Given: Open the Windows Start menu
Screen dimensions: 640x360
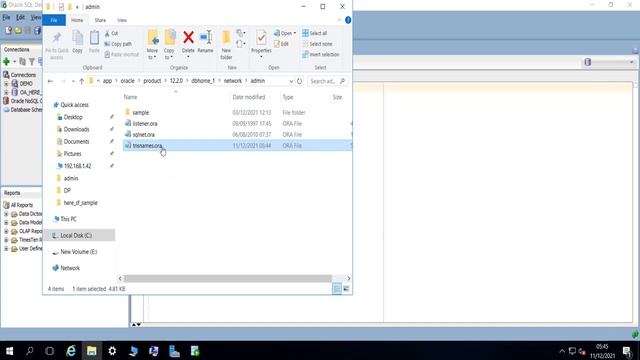Looking at the screenshot, I should pyautogui.click(x=9, y=351).
